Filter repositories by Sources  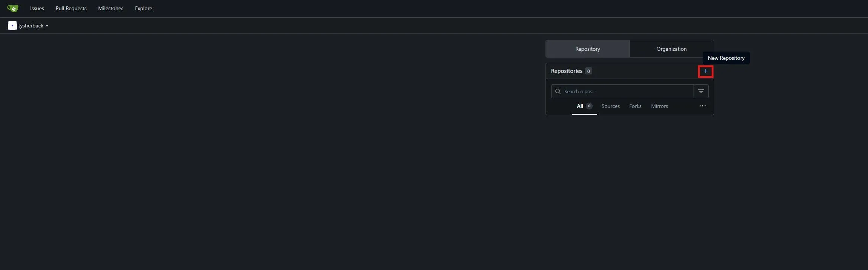point(611,106)
